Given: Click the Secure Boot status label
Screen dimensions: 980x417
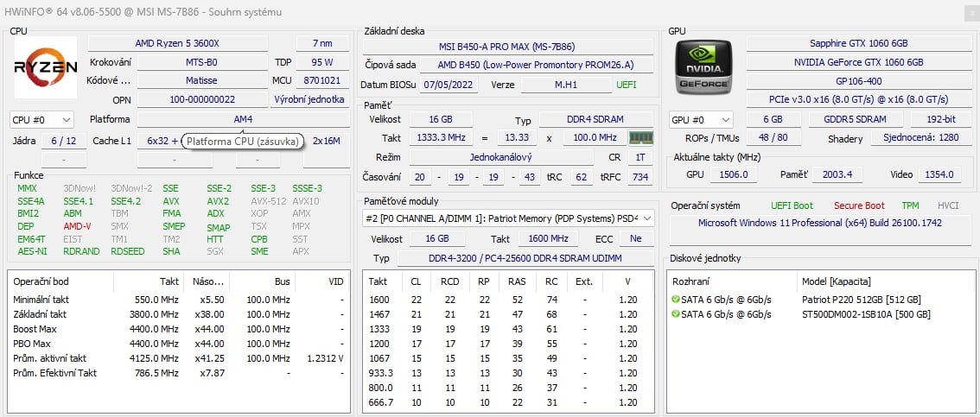Looking at the screenshot, I should click(x=859, y=205).
